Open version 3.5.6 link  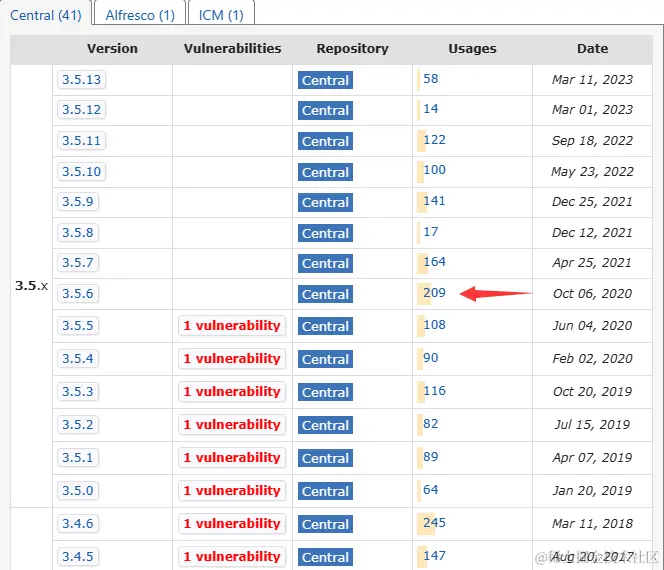pos(78,293)
